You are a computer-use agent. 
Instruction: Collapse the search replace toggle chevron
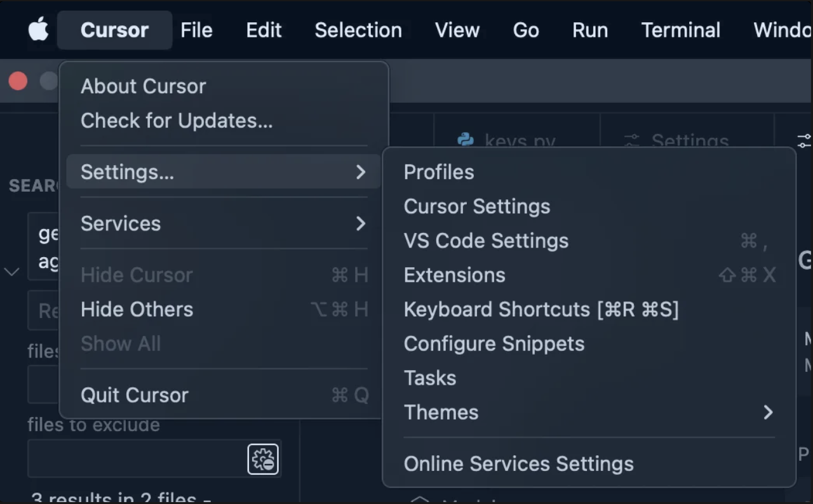tap(11, 272)
